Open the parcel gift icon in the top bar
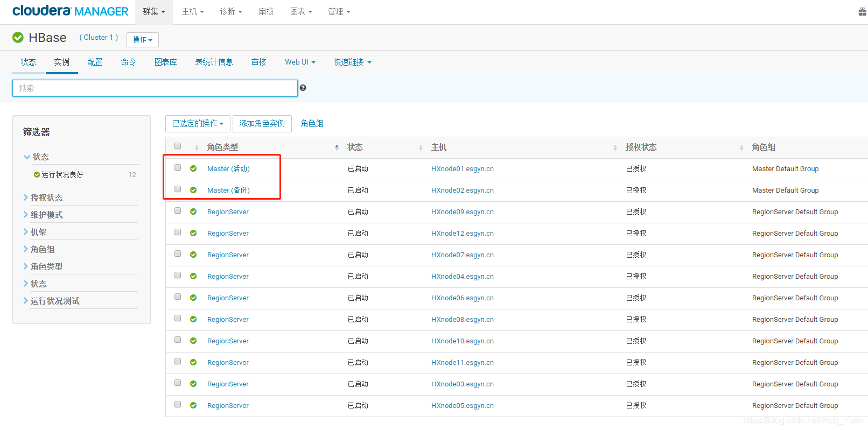The height and width of the screenshot is (430, 868). (862, 11)
